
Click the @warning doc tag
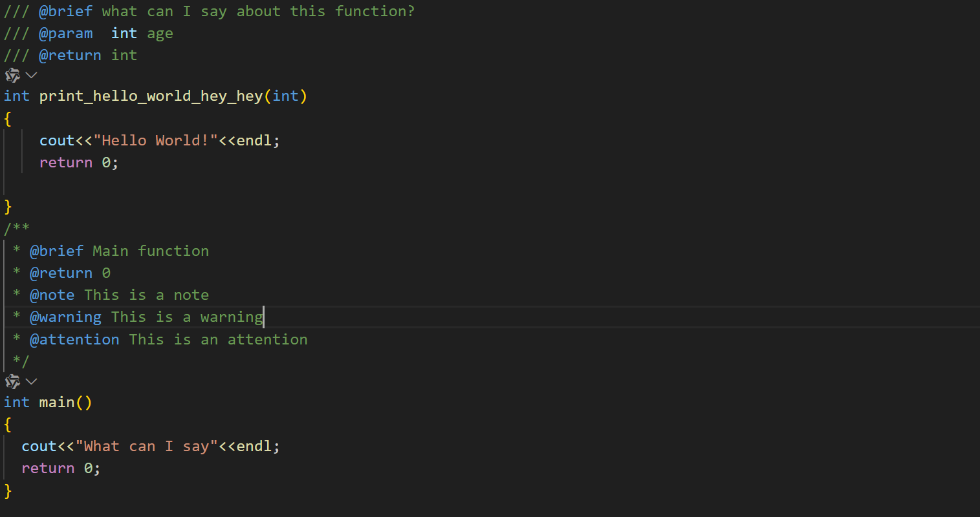pos(65,317)
